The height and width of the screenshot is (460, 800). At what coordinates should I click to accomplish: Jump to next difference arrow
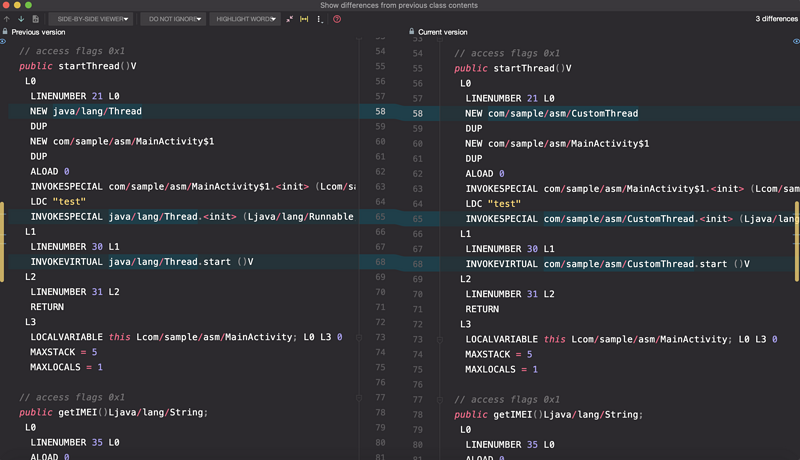pyautogui.click(x=20, y=19)
